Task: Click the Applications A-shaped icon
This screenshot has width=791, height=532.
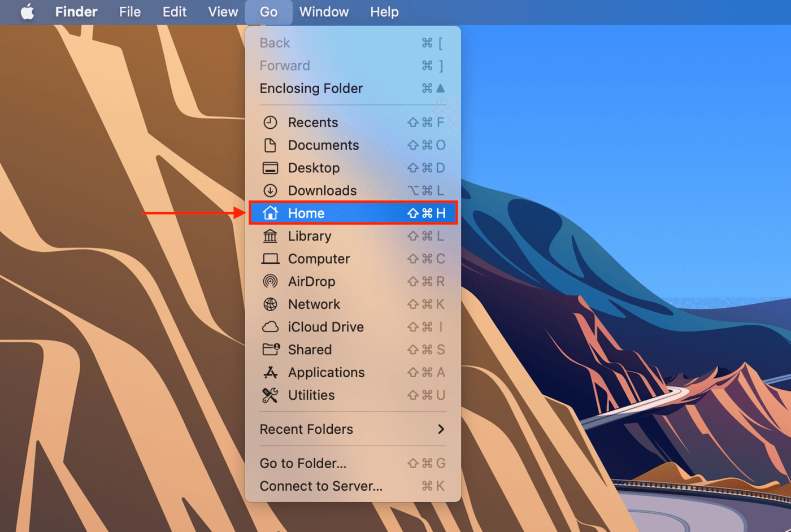Action: click(x=271, y=372)
